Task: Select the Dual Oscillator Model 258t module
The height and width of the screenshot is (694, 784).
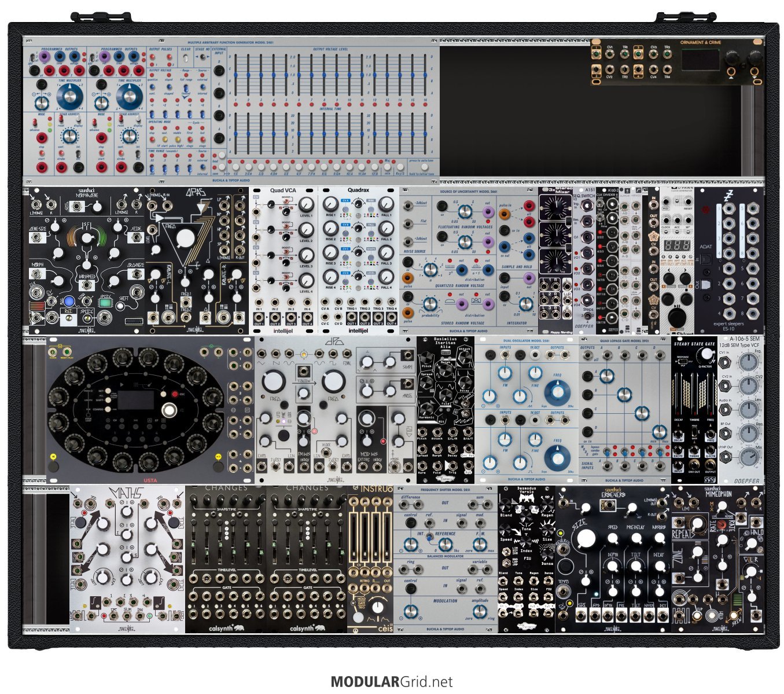Action: [x=527, y=410]
